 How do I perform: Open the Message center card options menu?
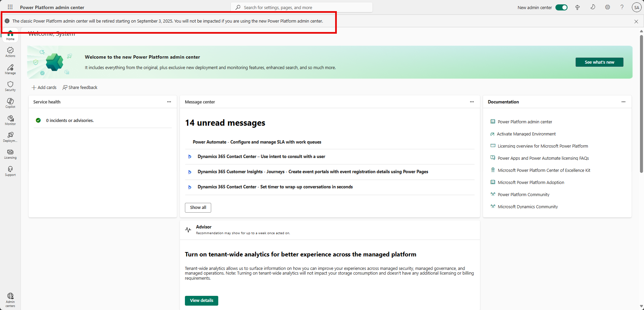click(x=472, y=102)
